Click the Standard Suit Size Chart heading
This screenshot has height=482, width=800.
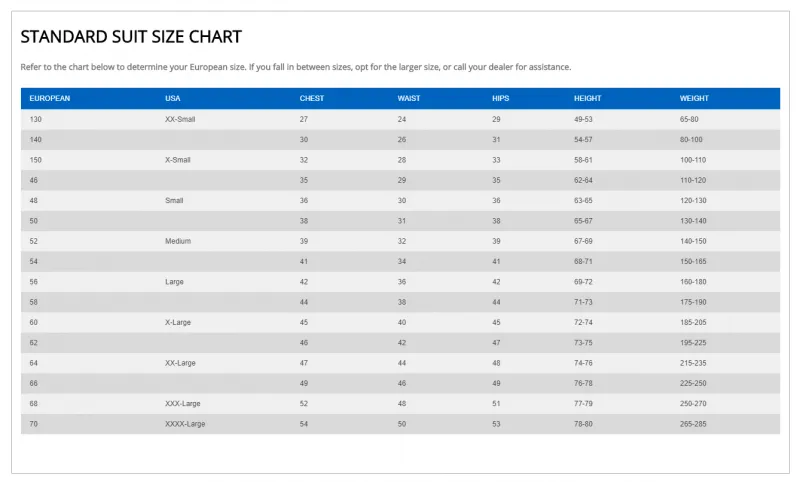[131, 37]
